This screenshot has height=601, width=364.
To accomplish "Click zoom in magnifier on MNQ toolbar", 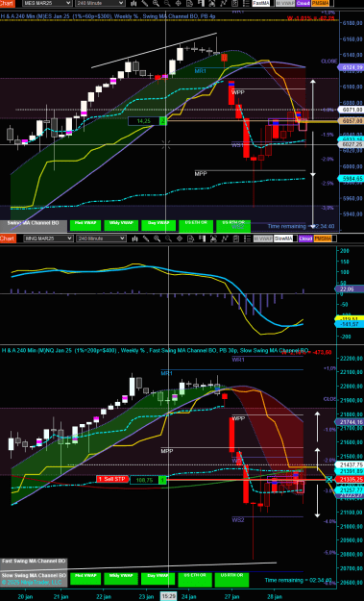I will (157, 238).
